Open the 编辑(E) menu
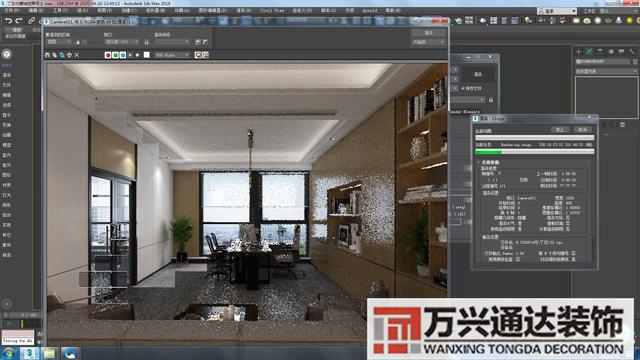The height and width of the screenshot is (360, 640). [x=36, y=10]
